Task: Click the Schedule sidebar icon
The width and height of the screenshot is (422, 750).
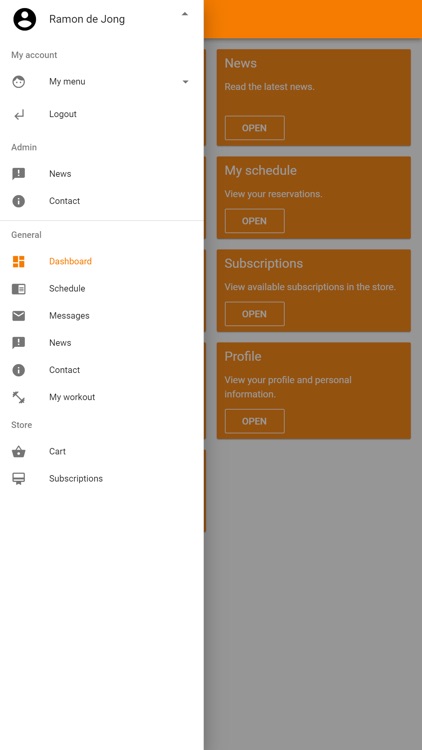Action: pyautogui.click(x=19, y=288)
